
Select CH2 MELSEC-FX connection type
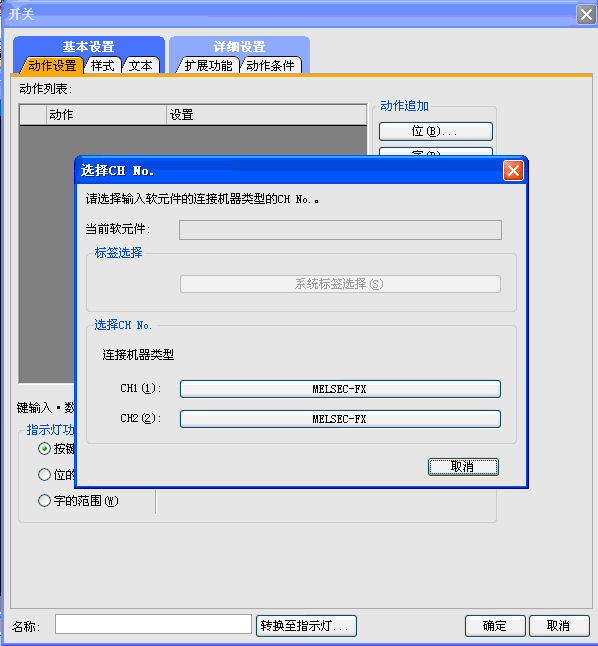point(340,419)
